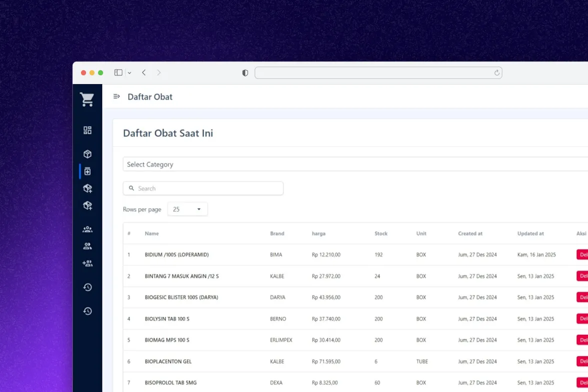Click the second box-with-plus sidebar icon
This screenshot has width=588, height=392.
click(x=87, y=205)
